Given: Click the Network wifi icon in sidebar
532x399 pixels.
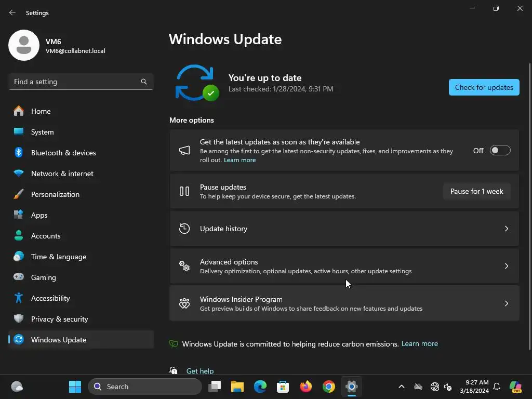Looking at the screenshot, I should click(x=19, y=173).
